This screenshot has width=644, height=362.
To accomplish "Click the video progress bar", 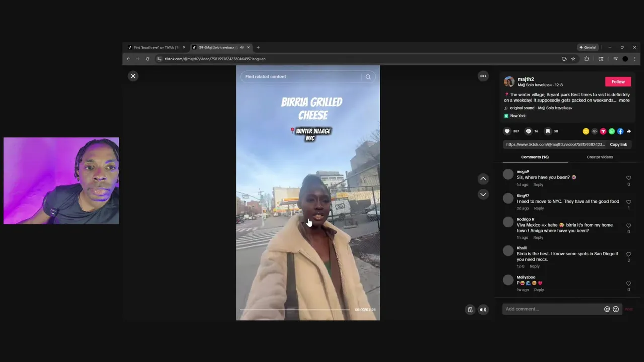I will pyautogui.click(x=296, y=310).
